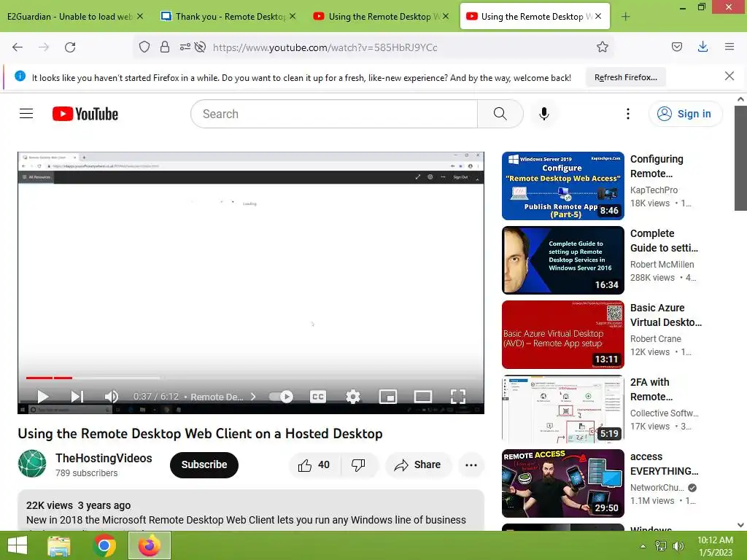This screenshot has height=560, width=747.
Task: Open Complete Guide Windows Server 2016 thumbnail
Action: click(562, 260)
